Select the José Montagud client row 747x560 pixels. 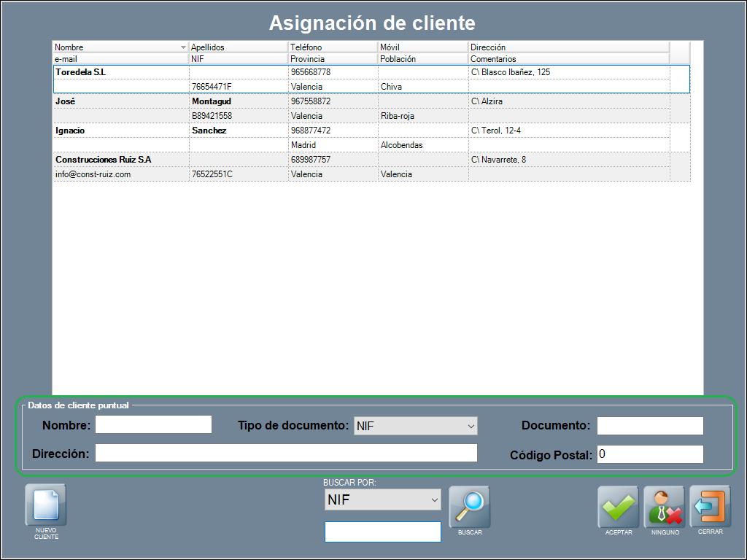tap(121, 101)
